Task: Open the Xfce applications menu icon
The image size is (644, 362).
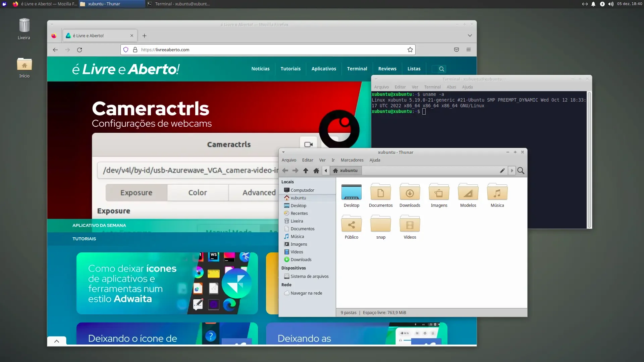Action: click(x=4, y=4)
